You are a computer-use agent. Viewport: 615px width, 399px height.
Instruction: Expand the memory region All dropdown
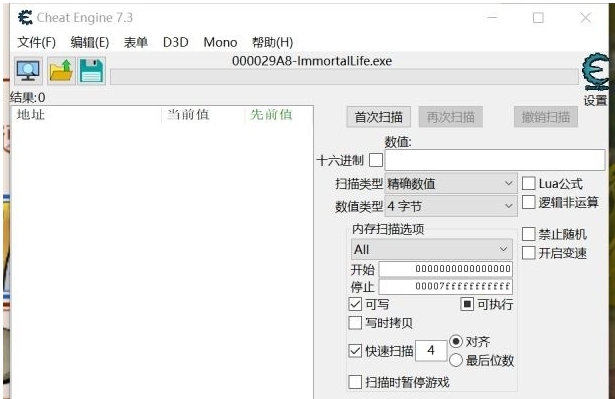click(x=432, y=249)
